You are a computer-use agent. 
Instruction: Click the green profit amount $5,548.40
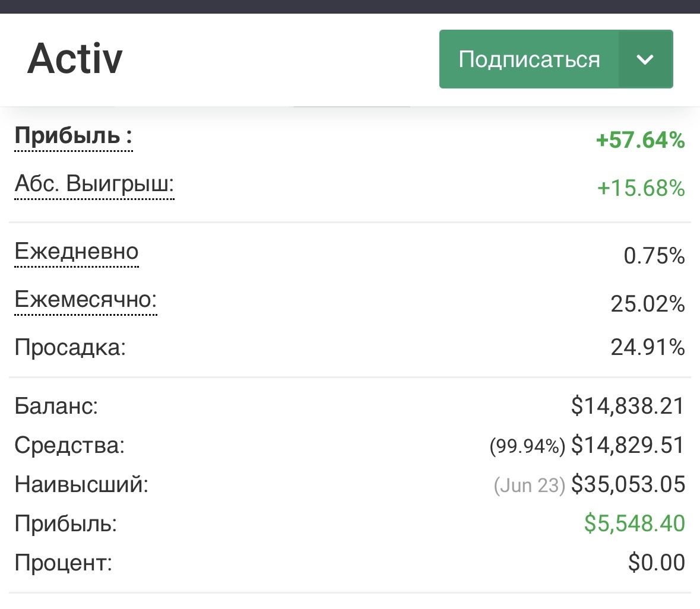point(634,524)
